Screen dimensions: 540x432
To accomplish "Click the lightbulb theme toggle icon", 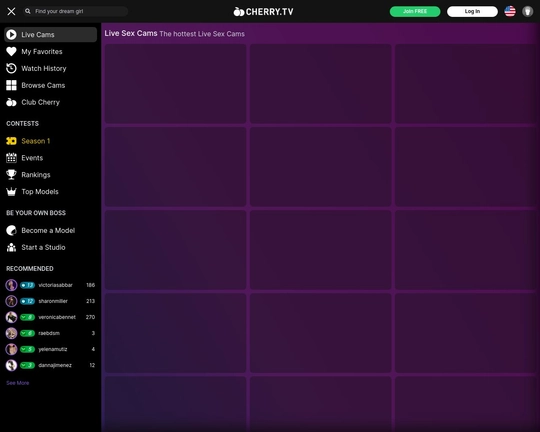I will 528,11.
